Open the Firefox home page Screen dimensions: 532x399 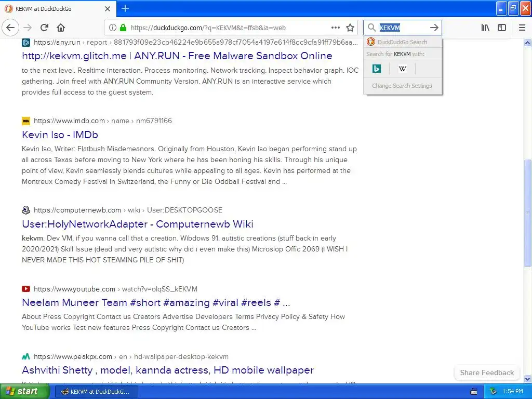coord(61,28)
